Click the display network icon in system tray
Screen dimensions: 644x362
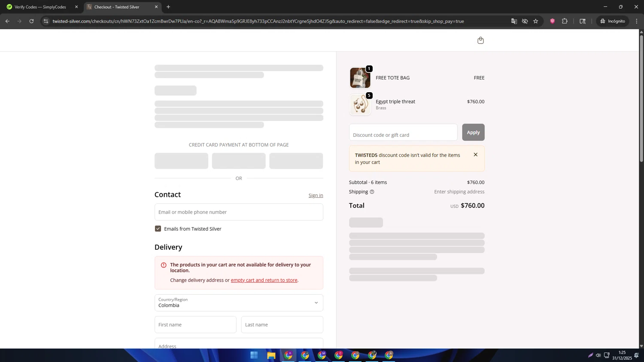tap(607, 355)
